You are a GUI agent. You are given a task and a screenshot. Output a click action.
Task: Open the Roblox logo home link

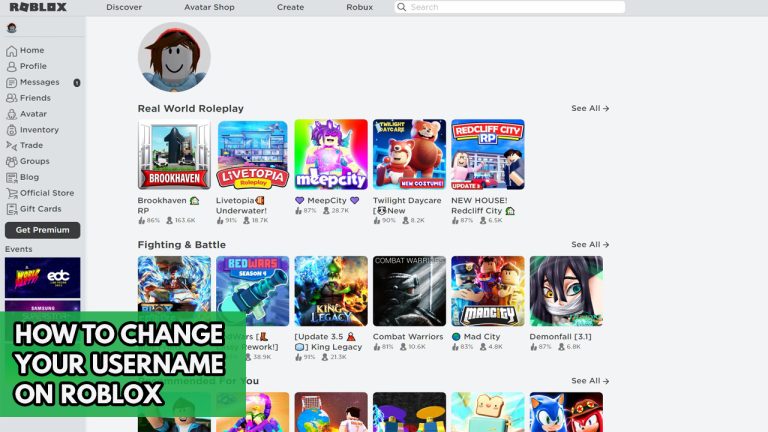pos(38,7)
